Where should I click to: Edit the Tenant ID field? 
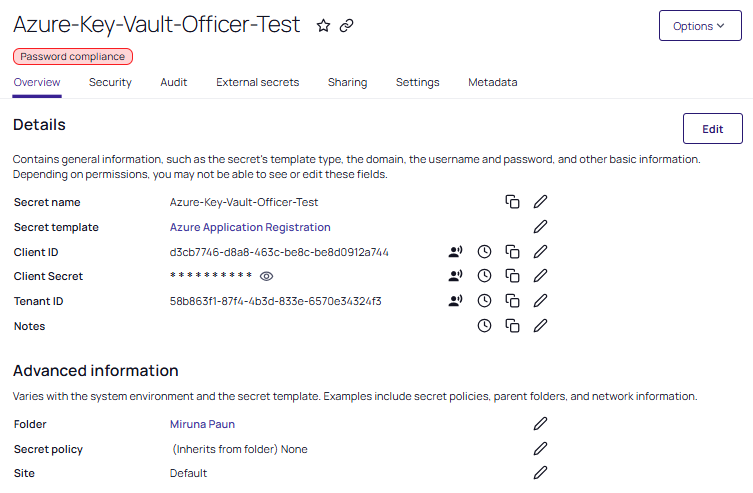pos(540,301)
